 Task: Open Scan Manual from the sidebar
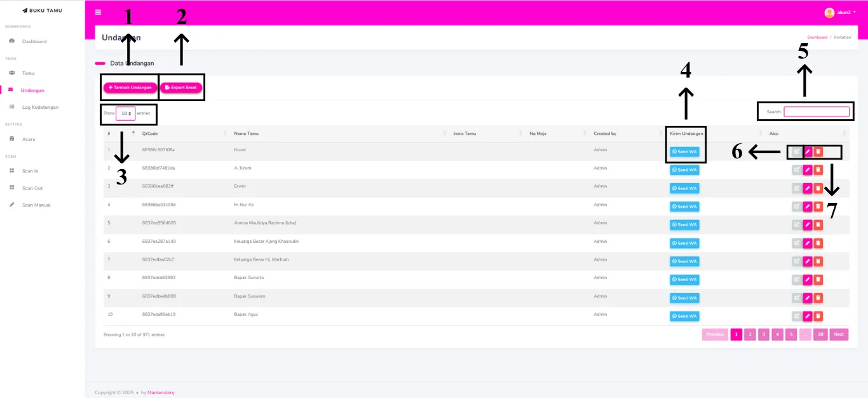tap(36, 205)
